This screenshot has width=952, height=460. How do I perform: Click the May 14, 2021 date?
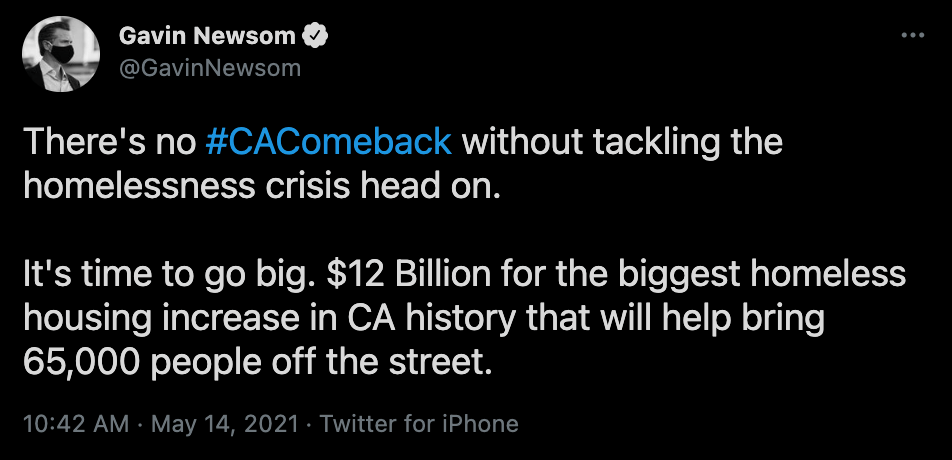222,423
